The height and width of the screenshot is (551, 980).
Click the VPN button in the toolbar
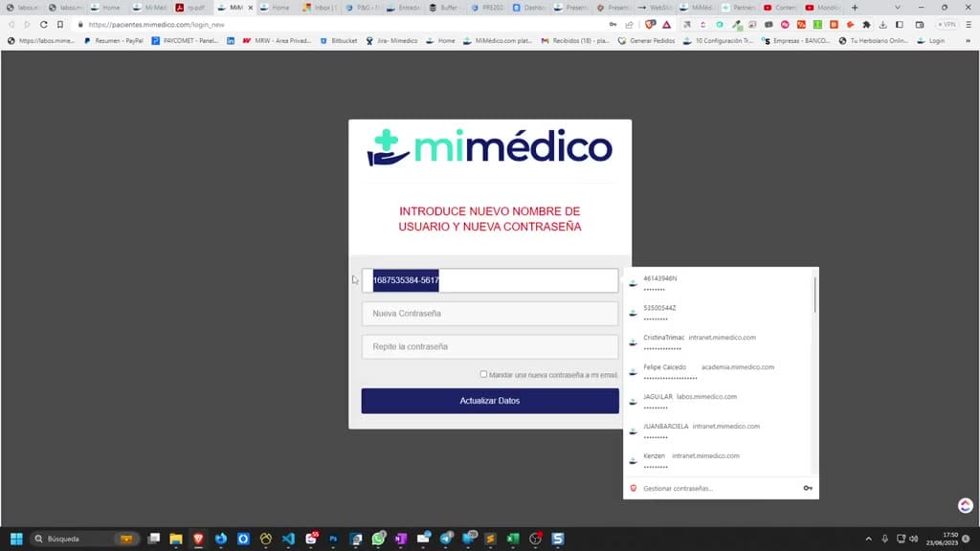click(947, 24)
